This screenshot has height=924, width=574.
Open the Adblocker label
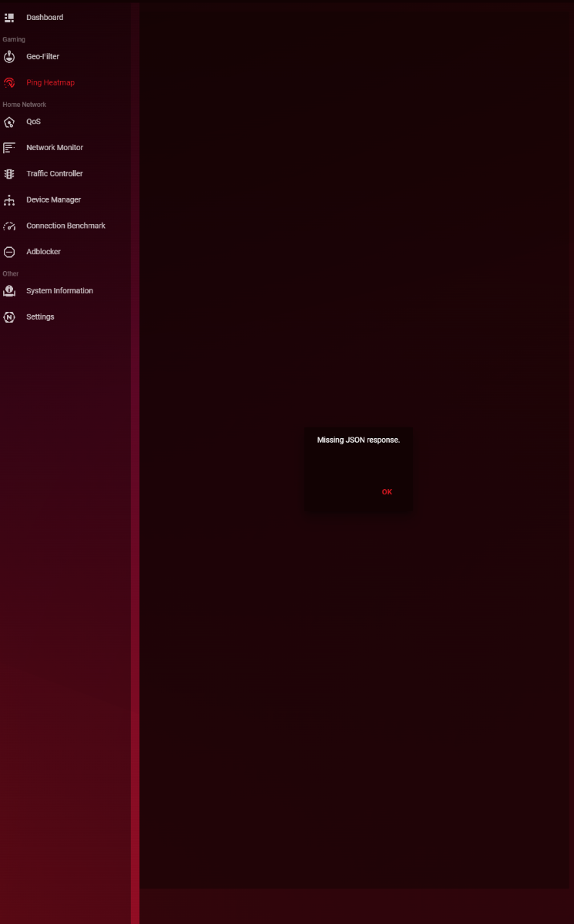coord(43,252)
